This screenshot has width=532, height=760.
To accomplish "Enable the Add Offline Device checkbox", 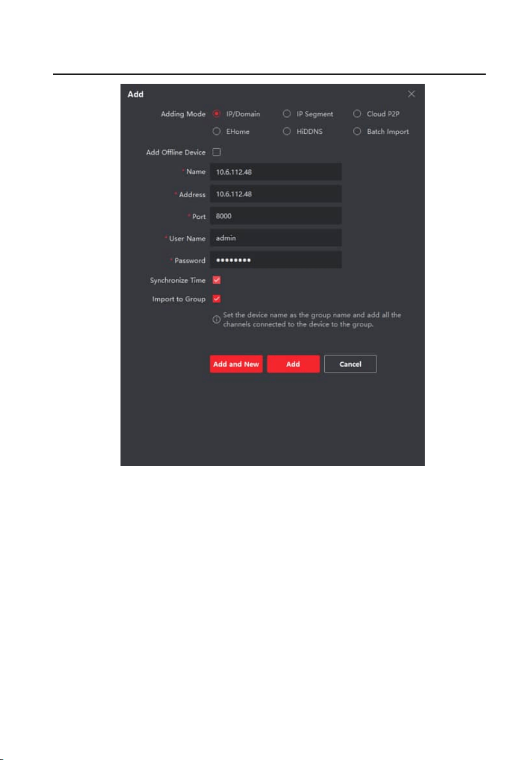I will (x=217, y=152).
